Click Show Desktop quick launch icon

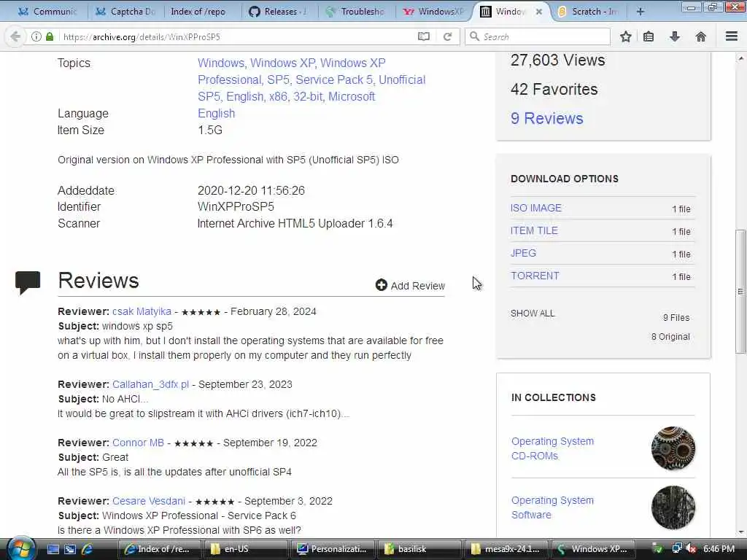[53, 549]
